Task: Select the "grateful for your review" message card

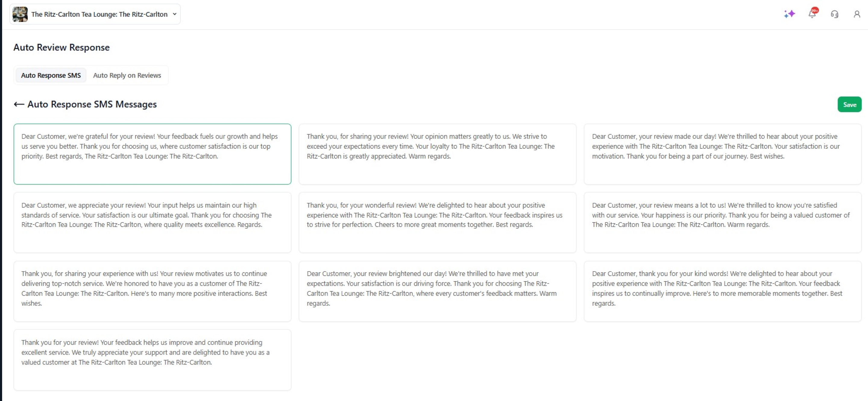Action: (x=152, y=154)
